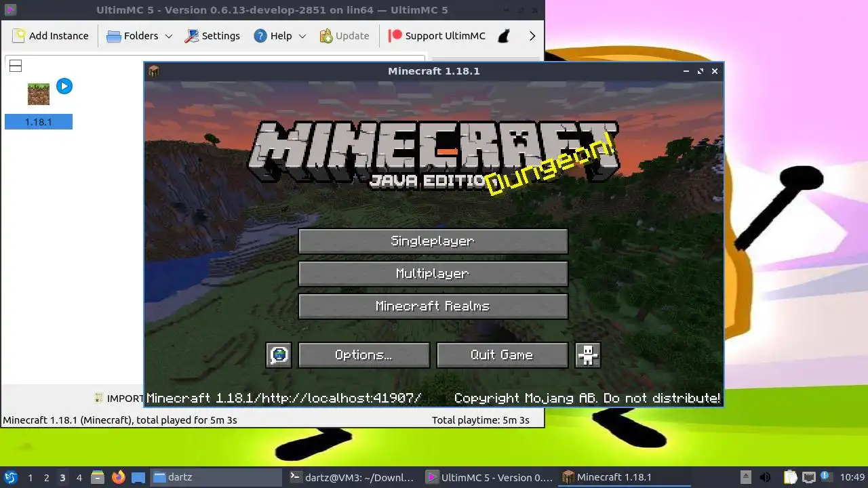Click the Minecraft window title crafting-table icon
868x488 pixels.
click(x=154, y=71)
